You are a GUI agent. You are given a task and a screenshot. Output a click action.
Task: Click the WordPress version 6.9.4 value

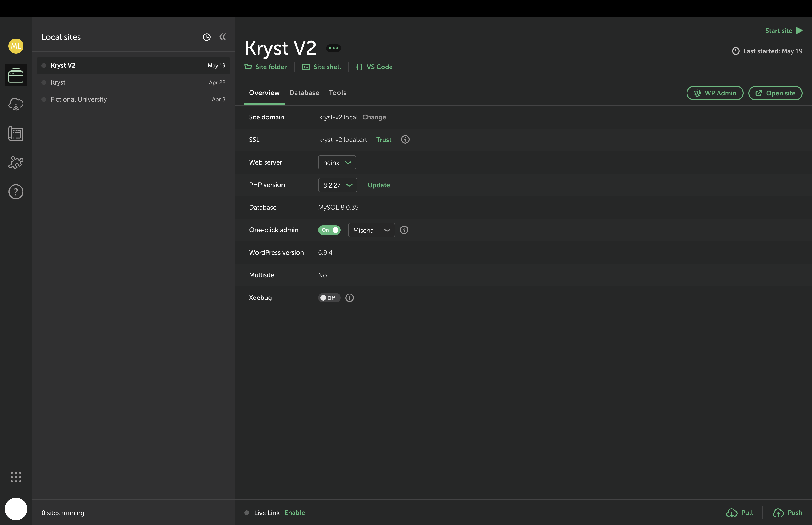tap(325, 253)
